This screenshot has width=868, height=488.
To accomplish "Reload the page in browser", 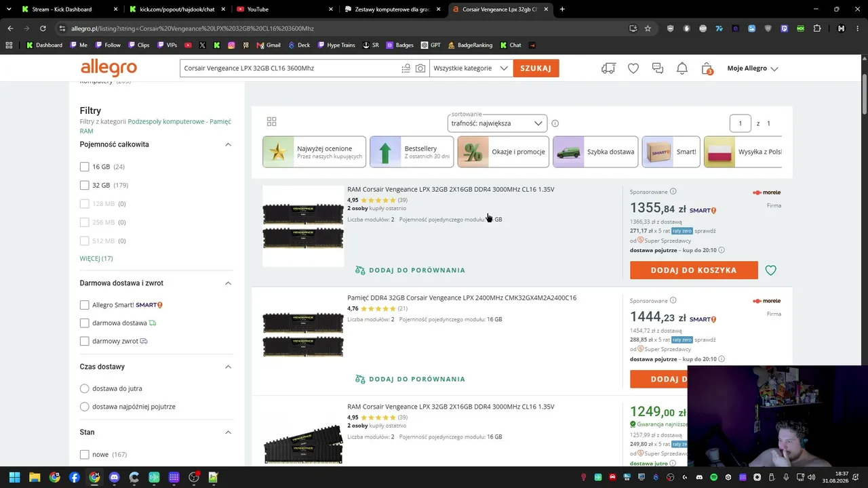I will tap(43, 28).
